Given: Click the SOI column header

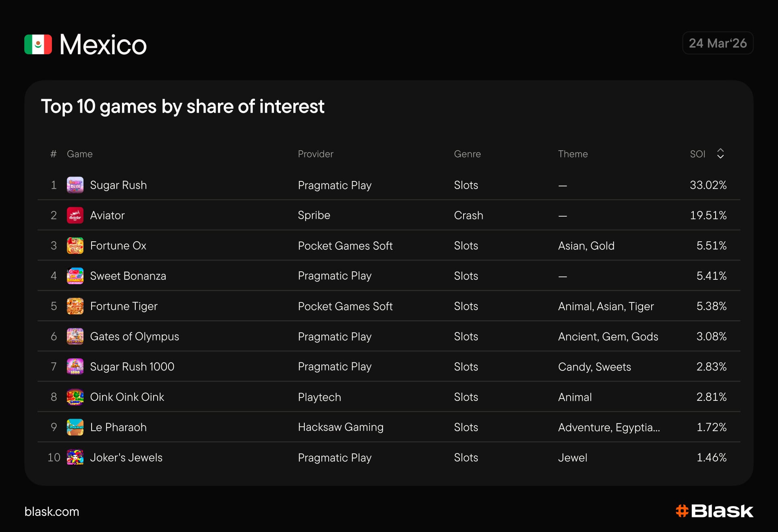Looking at the screenshot, I should click(697, 154).
